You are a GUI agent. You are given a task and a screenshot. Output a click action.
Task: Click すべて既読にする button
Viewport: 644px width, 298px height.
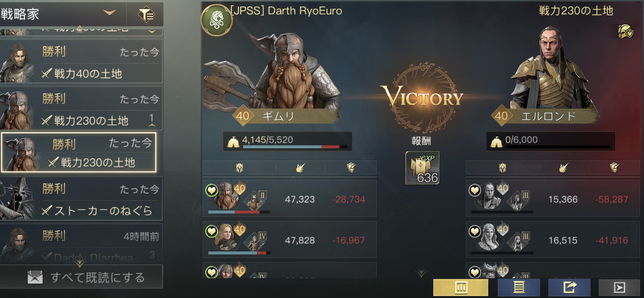coord(81,277)
